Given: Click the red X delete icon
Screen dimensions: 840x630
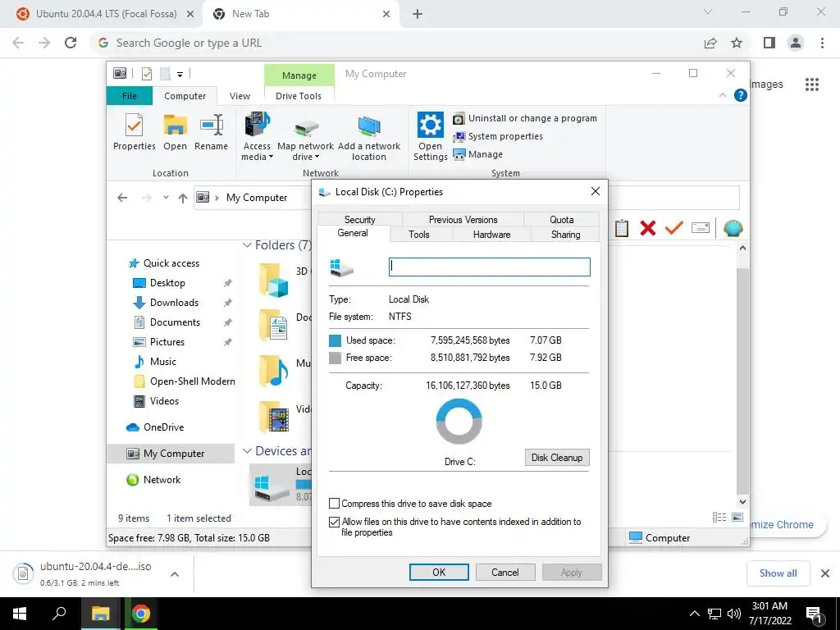Looking at the screenshot, I should click(x=648, y=228).
